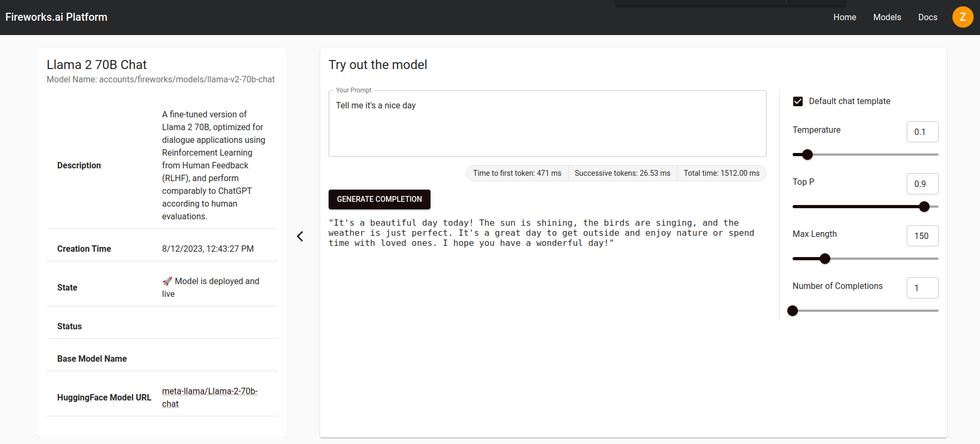The width and height of the screenshot is (980, 444).
Task: Open the Docs nav item
Action: tap(927, 17)
